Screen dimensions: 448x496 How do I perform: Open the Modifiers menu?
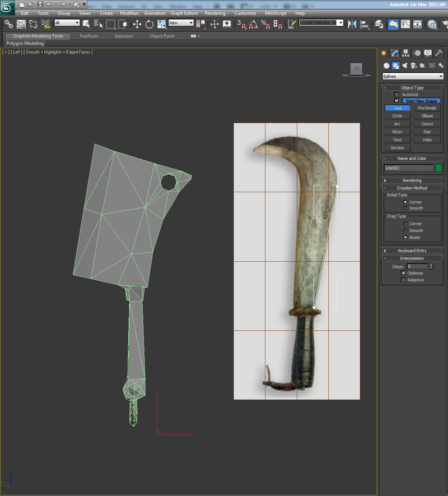(x=129, y=13)
